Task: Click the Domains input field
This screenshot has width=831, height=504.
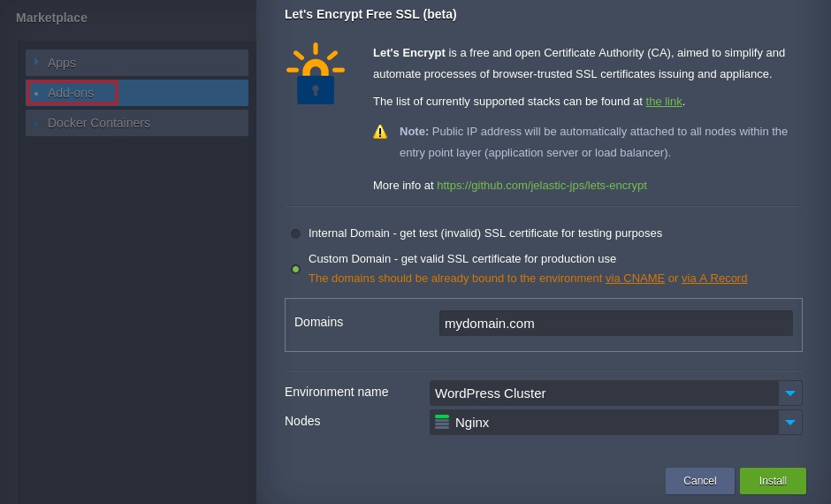Action: (x=616, y=324)
